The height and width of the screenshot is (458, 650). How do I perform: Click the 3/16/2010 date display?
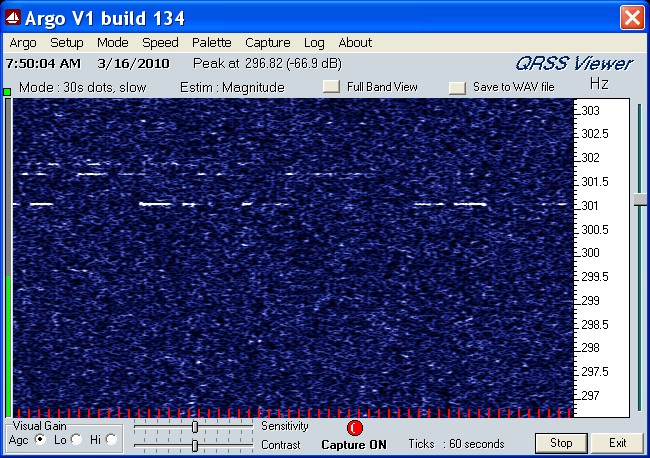click(x=133, y=63)
